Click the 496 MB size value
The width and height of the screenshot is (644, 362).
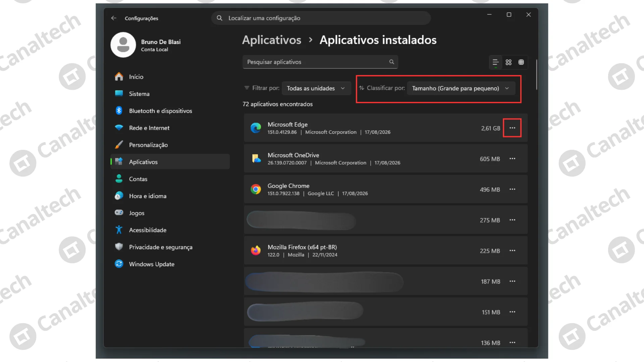pos(490,190)
